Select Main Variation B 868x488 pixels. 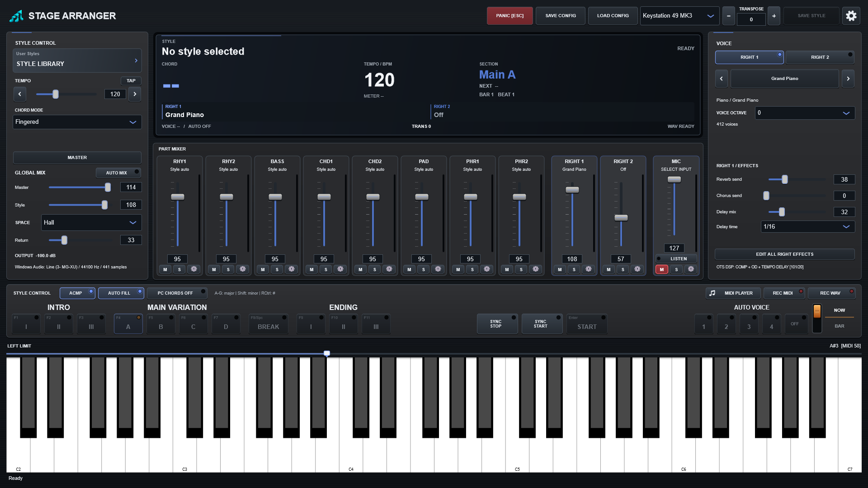[161, 324]
